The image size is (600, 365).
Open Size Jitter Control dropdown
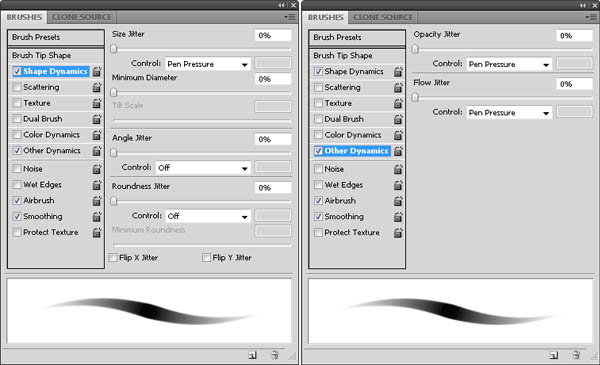click(208, 64)
